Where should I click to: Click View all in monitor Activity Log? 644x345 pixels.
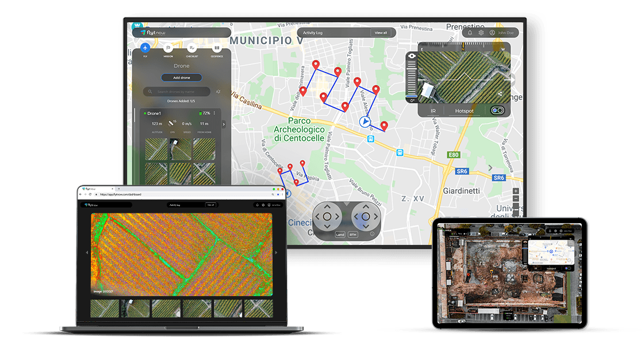[381, 33]
